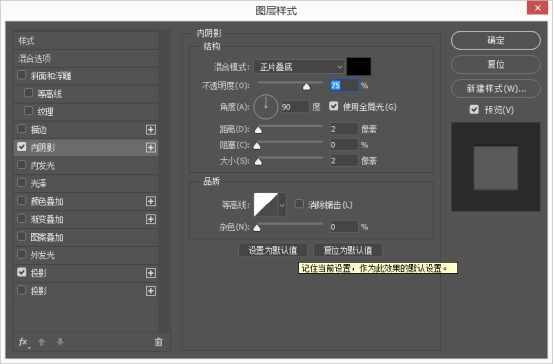This screenshot has width=554, height=364.
Task: Click the 阻塞 slider handle
Action: tap(257, 146)
